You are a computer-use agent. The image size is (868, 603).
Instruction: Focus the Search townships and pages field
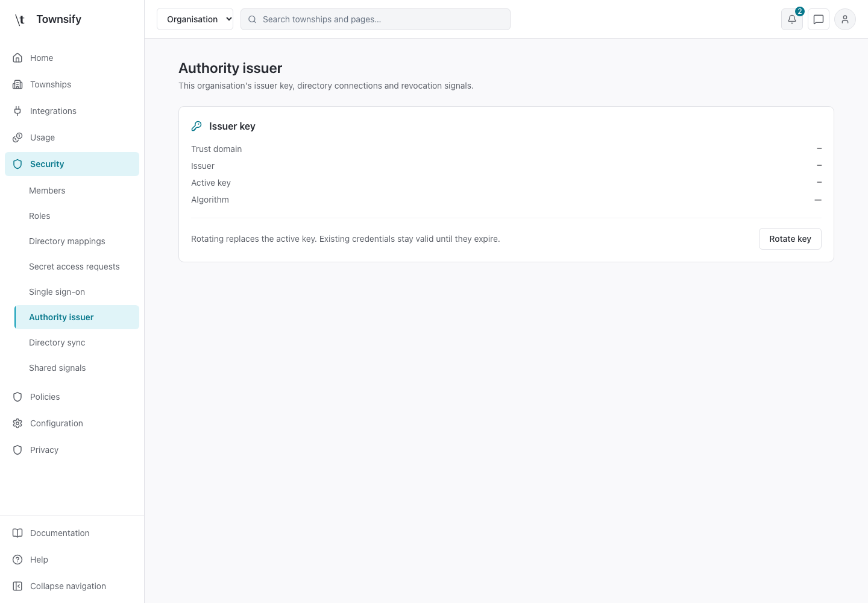coord(376,19)
